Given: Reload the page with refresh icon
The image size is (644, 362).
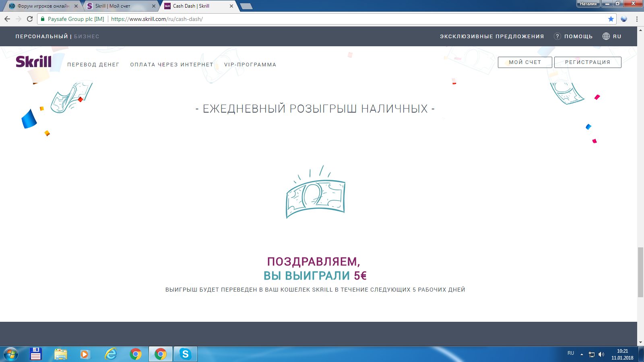Looking at the screenshot, I should [x=30, y=19].
